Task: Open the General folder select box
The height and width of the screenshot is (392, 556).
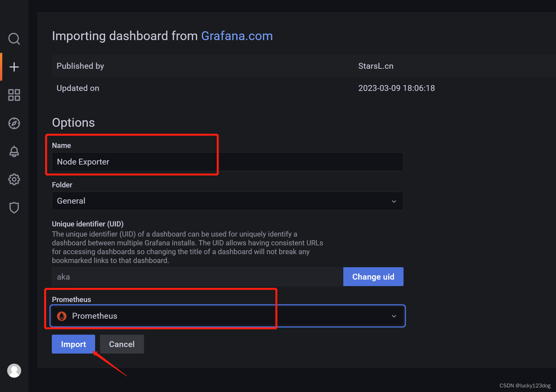Action: [x=227, y=201]
